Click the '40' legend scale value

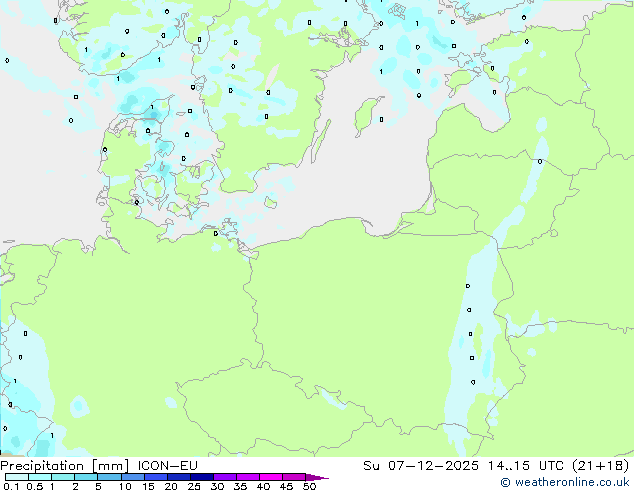pyautogui.click(x=263, y=486)
